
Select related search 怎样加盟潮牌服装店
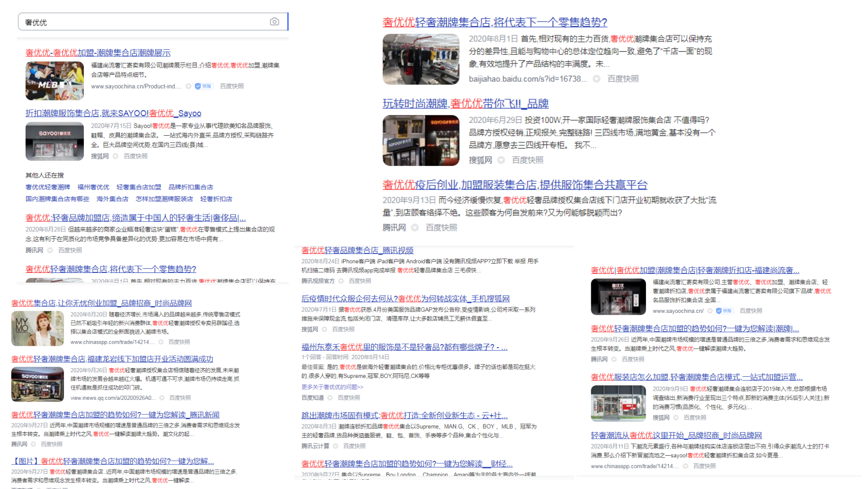click(164, 199)
